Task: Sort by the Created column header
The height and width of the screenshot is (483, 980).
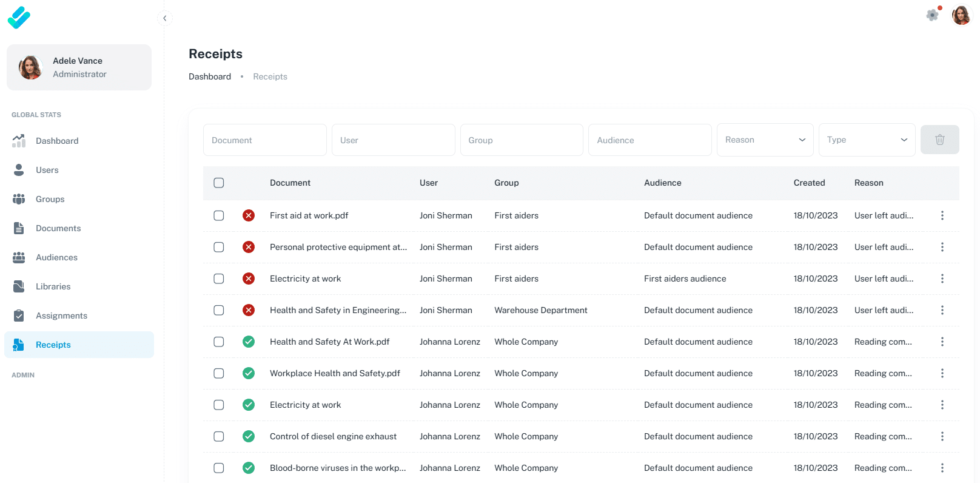Action: click(809, 183)
